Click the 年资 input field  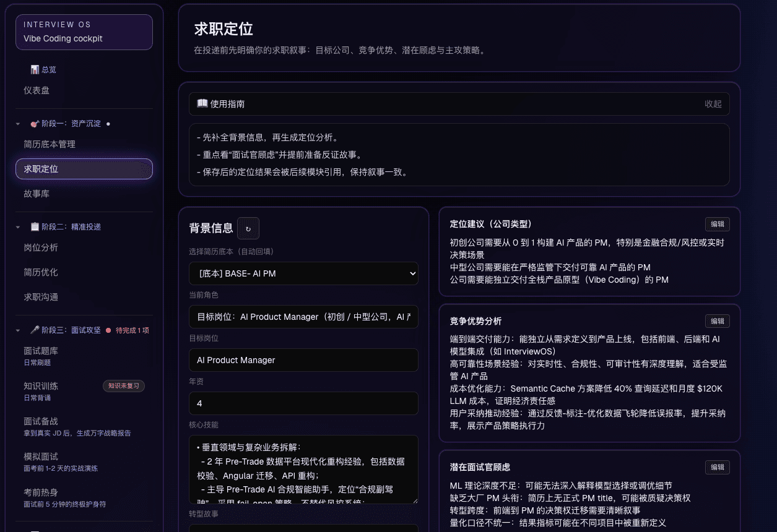[303, 403]
